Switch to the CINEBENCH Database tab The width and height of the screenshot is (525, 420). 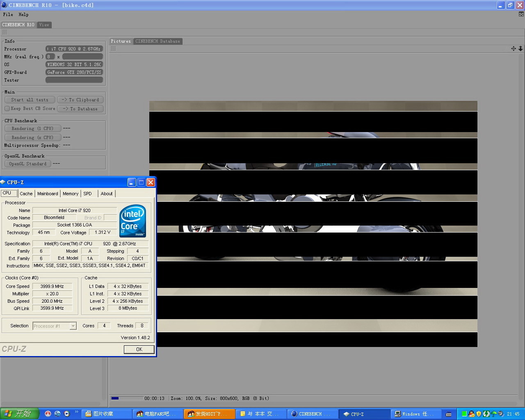coord(157,41)
